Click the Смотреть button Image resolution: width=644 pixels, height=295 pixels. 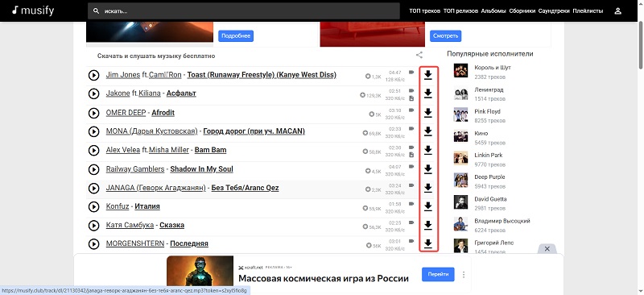446,35
